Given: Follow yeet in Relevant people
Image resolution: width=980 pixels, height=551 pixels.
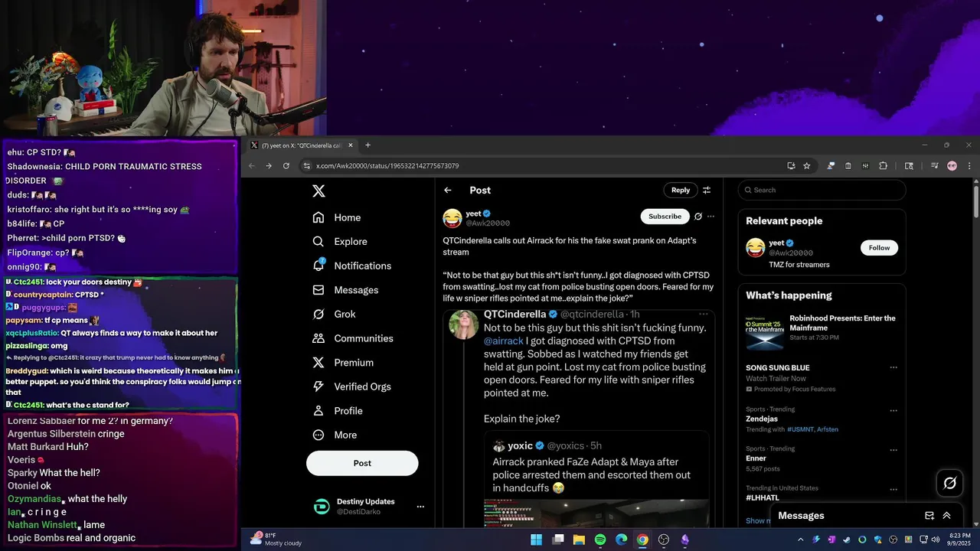Looking at the screenshot, I should pyautogui.click(x=879, y=248).
